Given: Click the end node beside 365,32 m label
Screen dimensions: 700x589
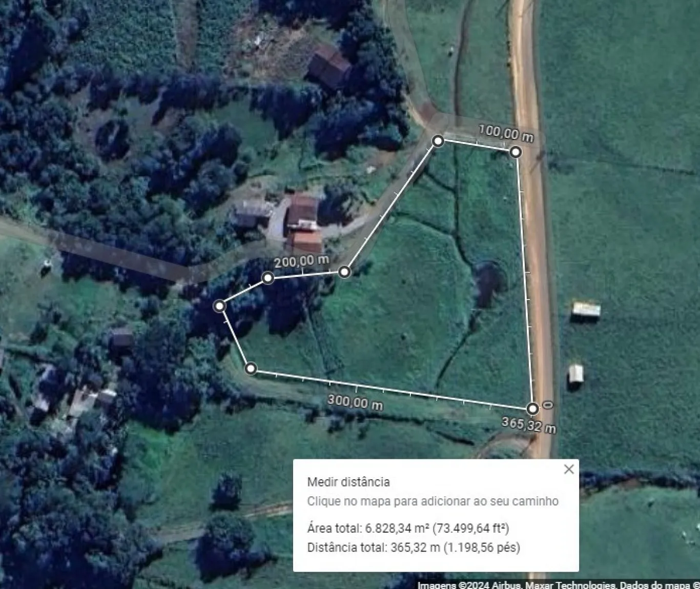Looking at the screenshot, I should tap(532, 409).
